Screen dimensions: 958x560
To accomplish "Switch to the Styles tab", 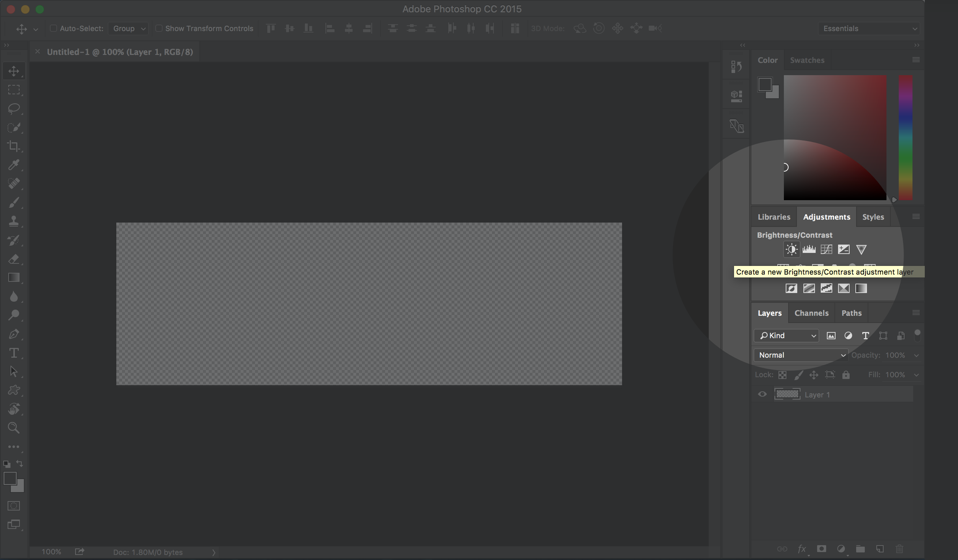I will (873, 217).
